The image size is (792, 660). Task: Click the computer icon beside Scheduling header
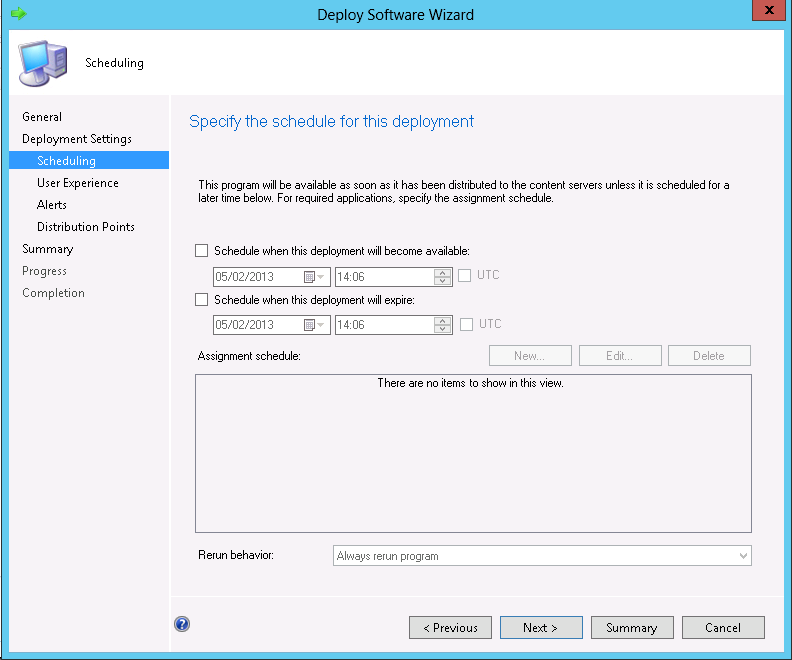pos(42,63)
